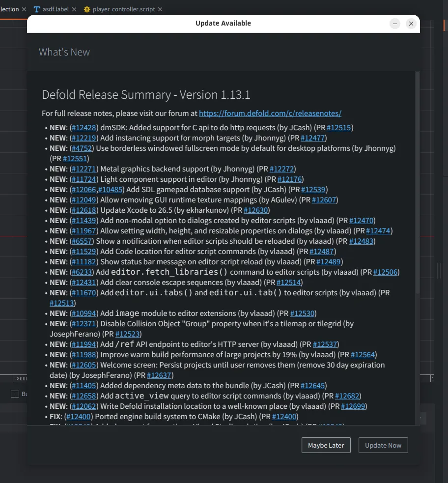Open PR link #12272 for Metal backend

tap(282, 169)
